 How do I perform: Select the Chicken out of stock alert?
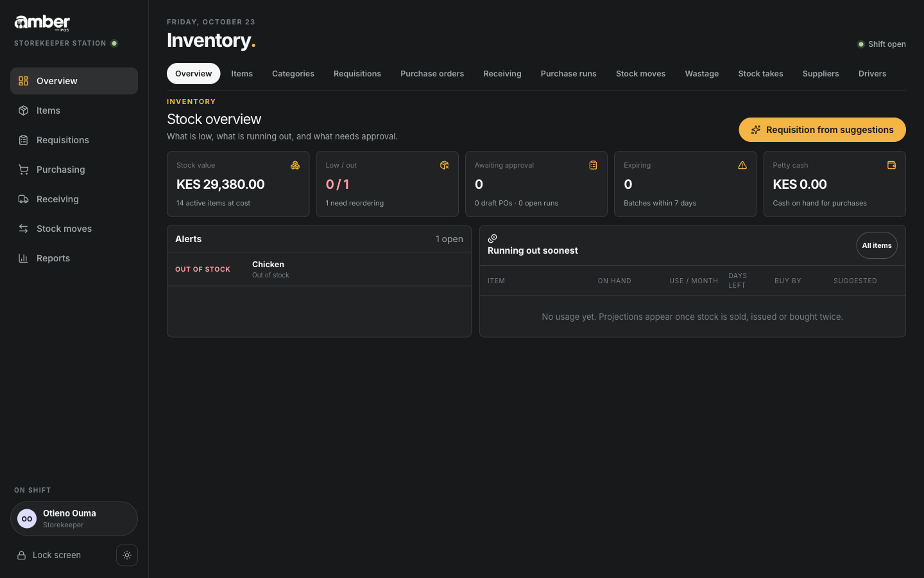point(319,269)
